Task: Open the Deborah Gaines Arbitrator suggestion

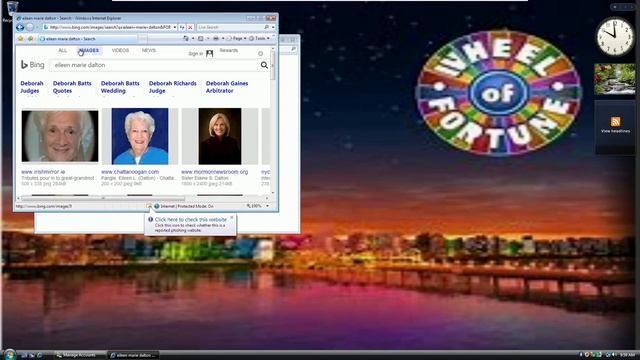Action: click(227, 87)
